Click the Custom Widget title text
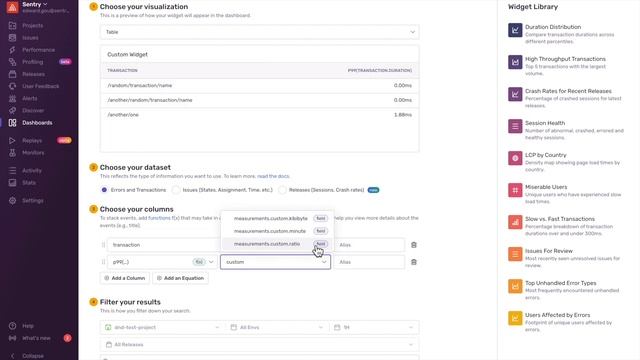640x360 pixels. click(x=127, y=54)
